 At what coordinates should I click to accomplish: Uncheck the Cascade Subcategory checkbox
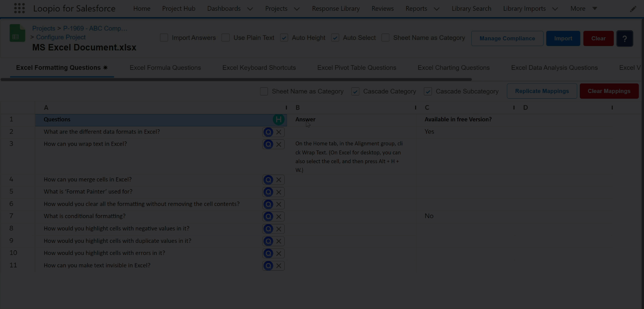coord(428,91)
